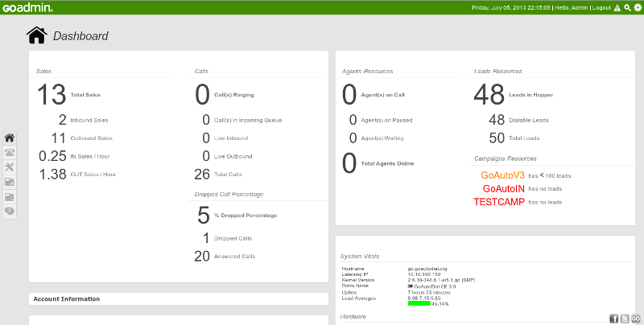Click the Call(s) in Incoming Queue label
The height and width of the screenshot is (325, 644).
point(248,120)
